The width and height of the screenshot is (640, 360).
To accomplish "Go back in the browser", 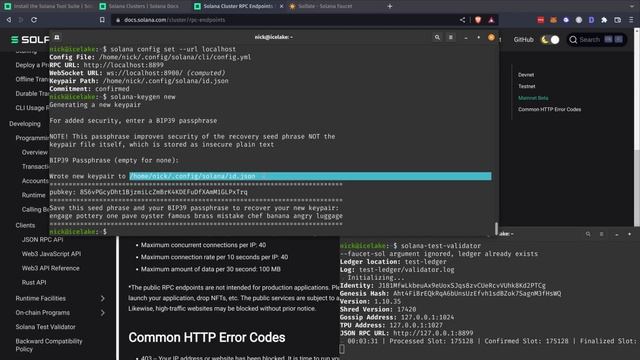I will point(9,20).
